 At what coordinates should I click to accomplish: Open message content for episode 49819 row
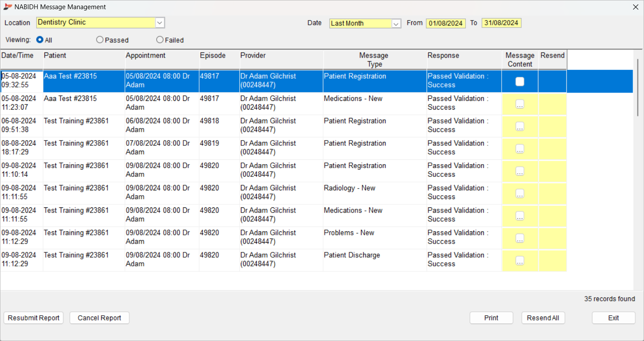[x=520, y=148]
